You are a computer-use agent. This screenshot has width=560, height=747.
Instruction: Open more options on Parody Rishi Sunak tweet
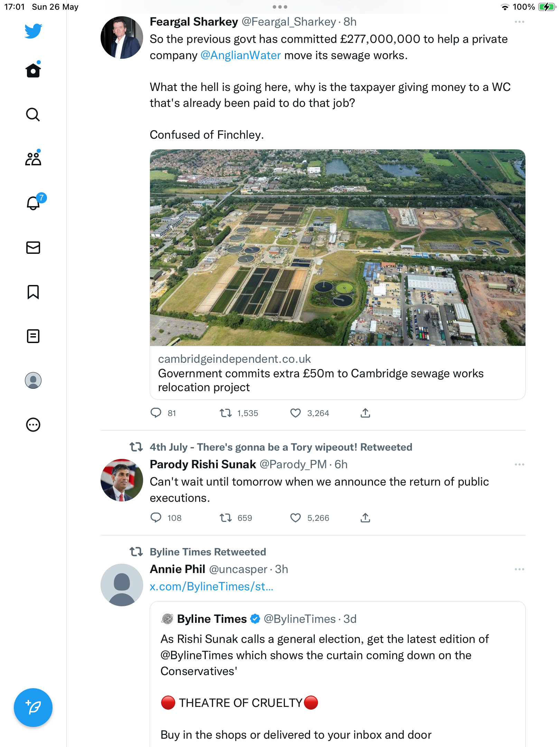(x=519, y=464)
